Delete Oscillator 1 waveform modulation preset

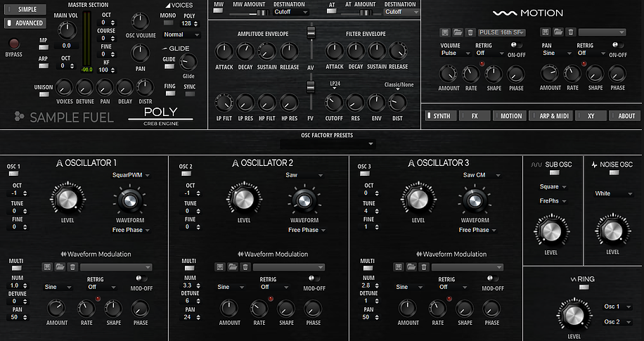pos(72,267)
